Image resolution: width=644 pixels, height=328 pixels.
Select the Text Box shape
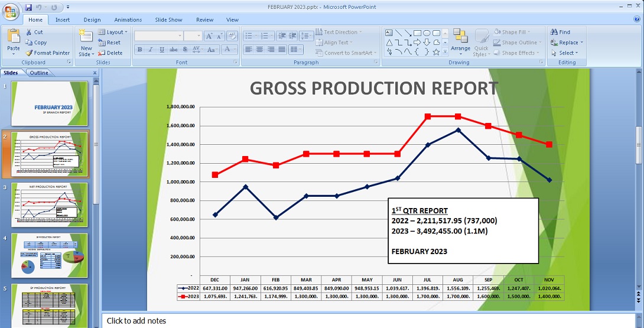(389, 33)
